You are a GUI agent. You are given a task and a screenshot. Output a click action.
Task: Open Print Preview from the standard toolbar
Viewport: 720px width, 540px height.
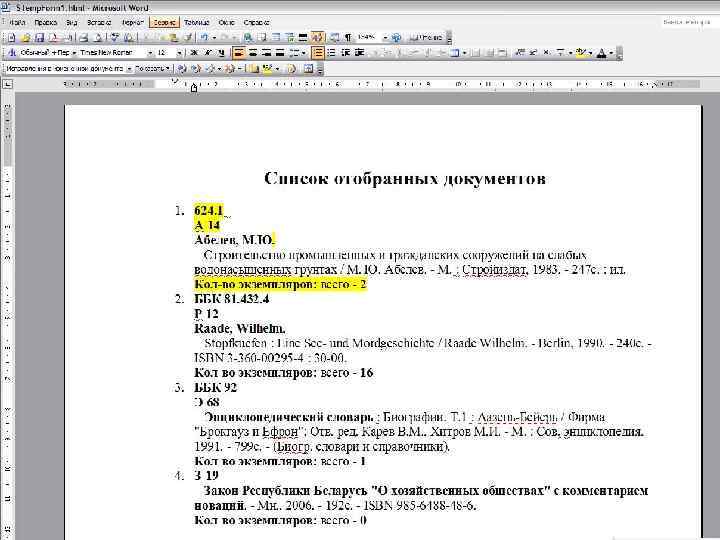click(97, 38)
